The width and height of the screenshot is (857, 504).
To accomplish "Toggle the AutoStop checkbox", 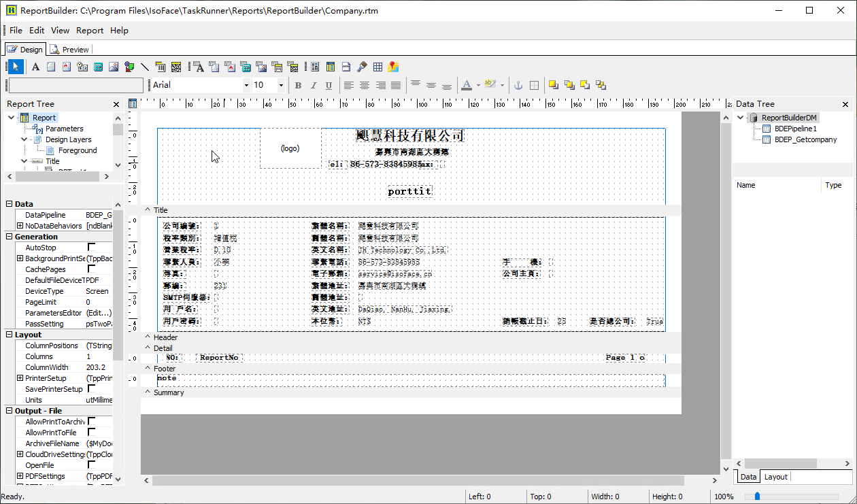I will tap(92, 248).
